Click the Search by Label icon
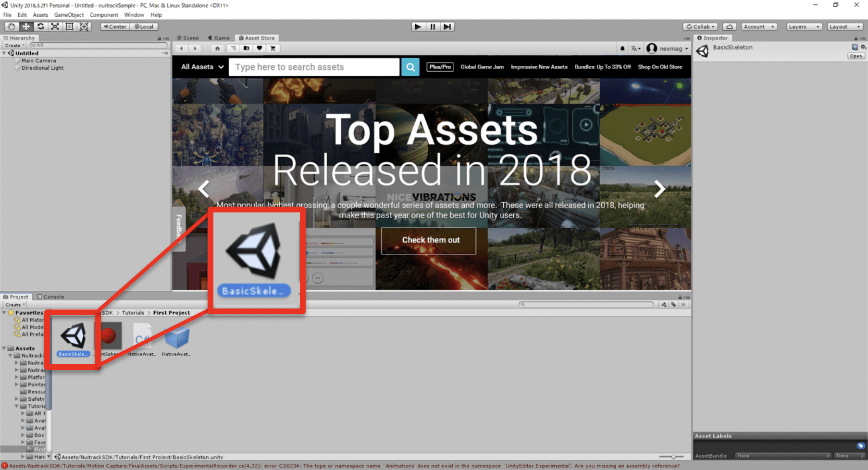 pos(674,305)
